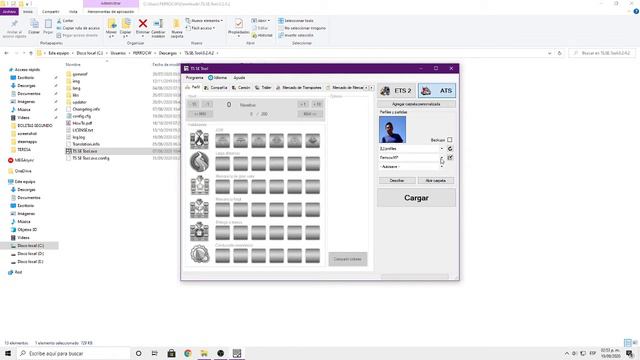Click the fragile cargo skill badge icon
Image resolution: width=640 pixels, height=360 pixels.
coord(200,208)
